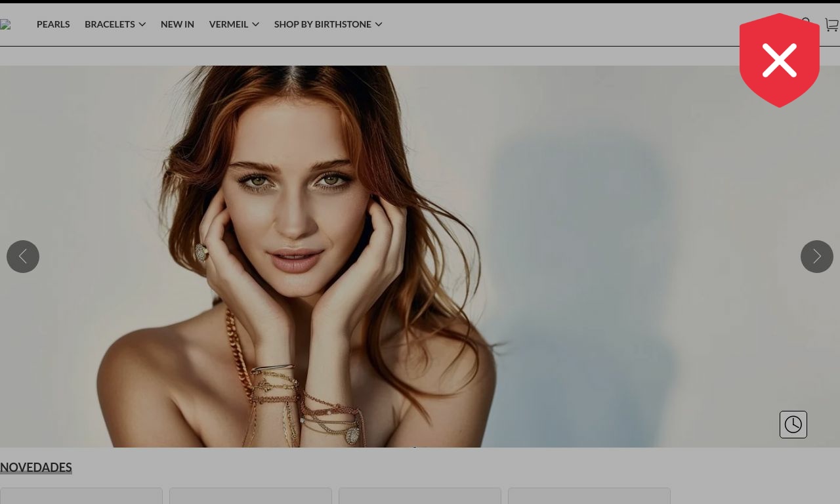This screenshot has height=504, width=840.
Task: Open the shopping cart
Action: [x=831, y=25]
